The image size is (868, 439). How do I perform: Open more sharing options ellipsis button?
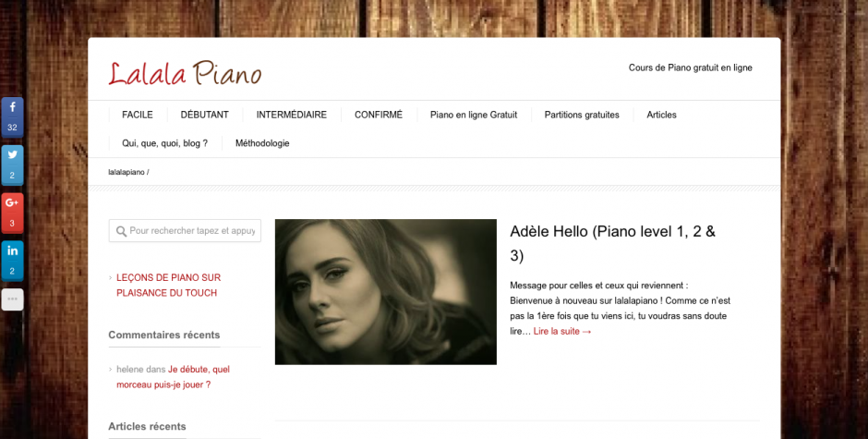click(x=12, y=299)
